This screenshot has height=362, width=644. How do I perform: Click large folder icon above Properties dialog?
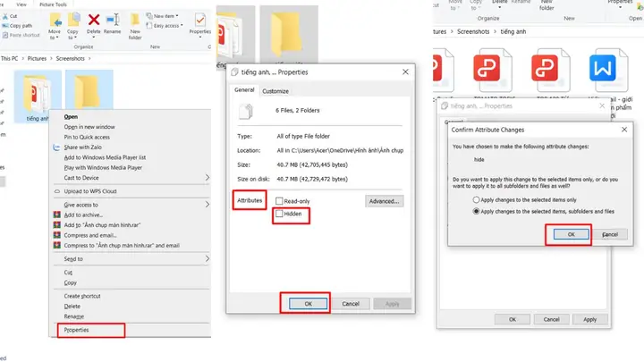[x=289, y=34]
